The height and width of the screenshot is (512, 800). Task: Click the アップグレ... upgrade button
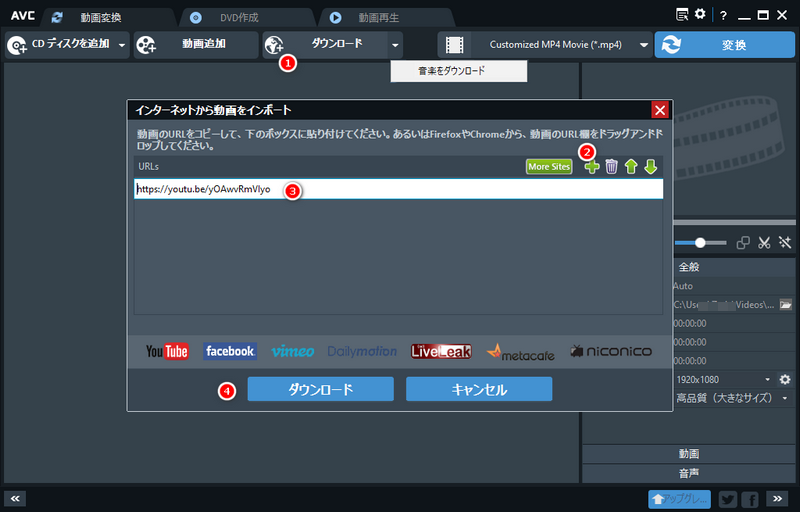680,499
